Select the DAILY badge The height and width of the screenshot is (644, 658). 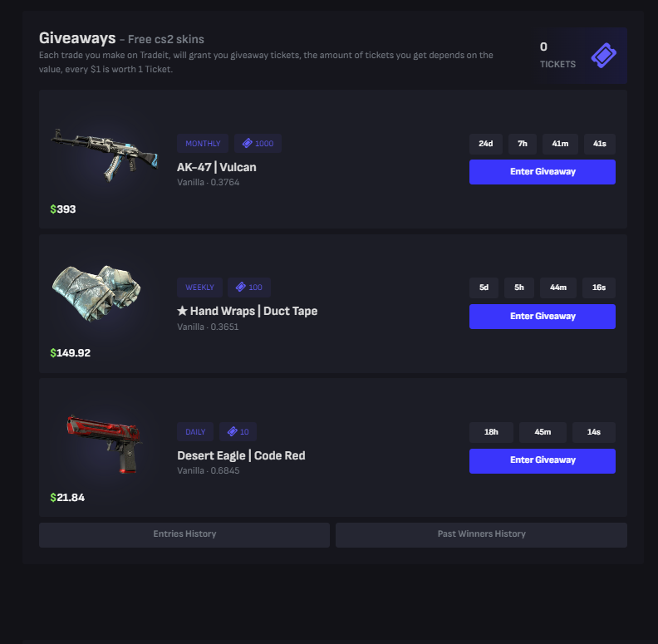(195, 431)
